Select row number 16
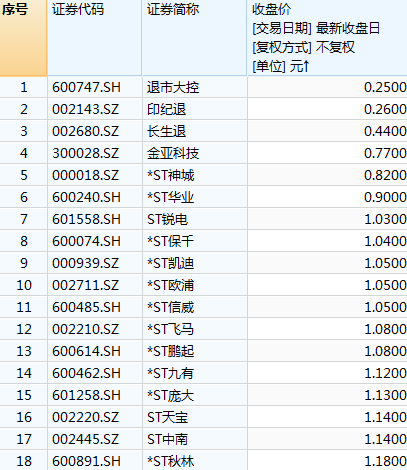 click(24, 417)
